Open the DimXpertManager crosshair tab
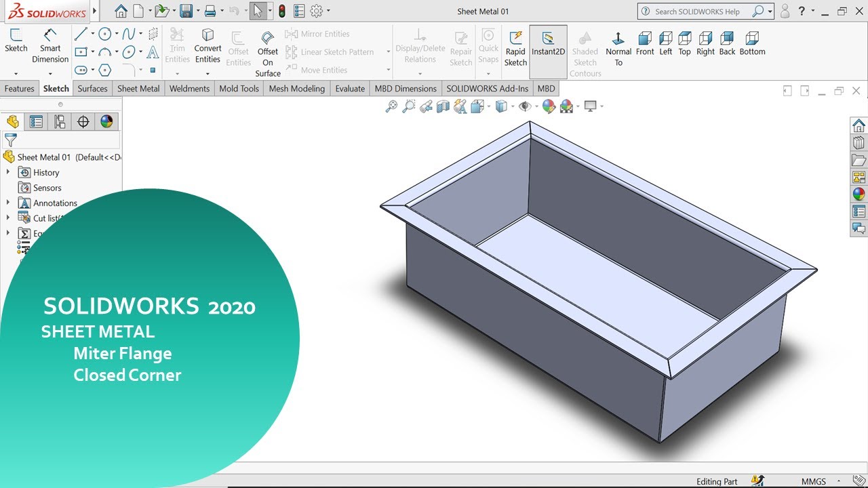The height and width of the screenshot is (488, 868). click(x=83, y=121)
